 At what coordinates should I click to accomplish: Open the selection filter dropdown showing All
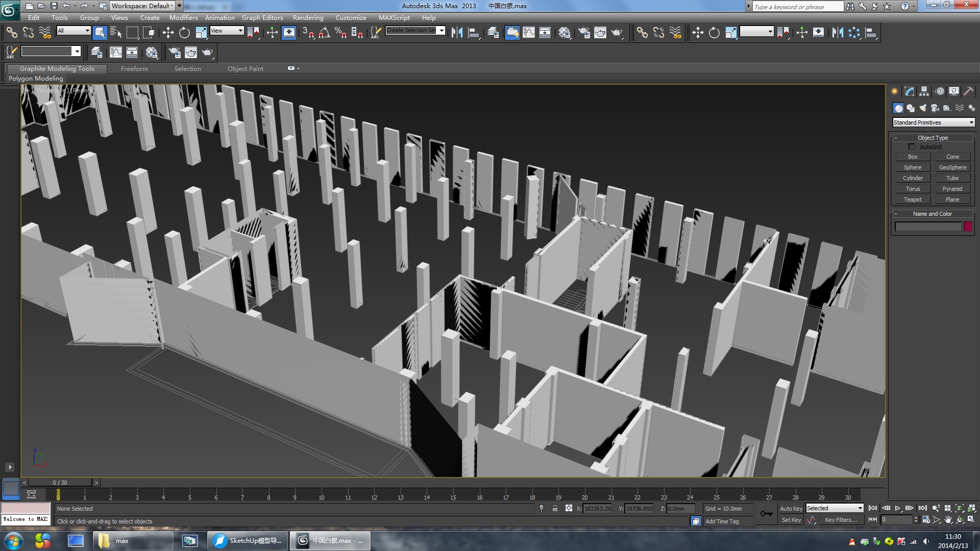(x=73, y=31)
